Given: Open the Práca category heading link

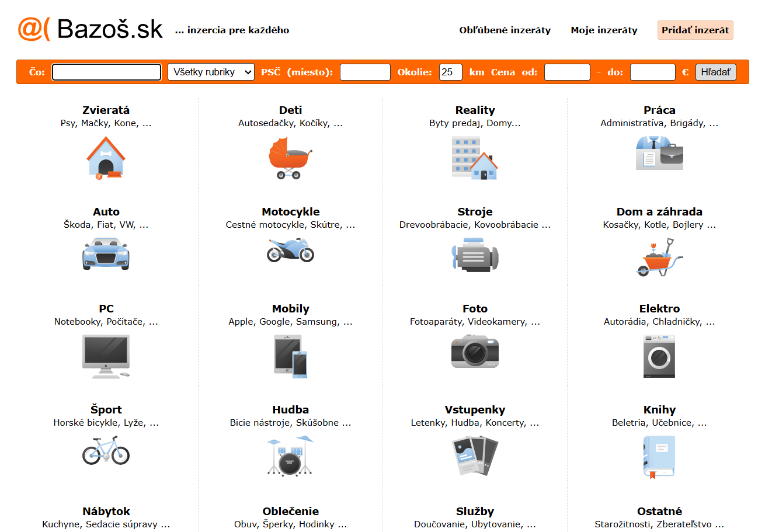Looking at the screenshot, I should click(x=659, y=110).
